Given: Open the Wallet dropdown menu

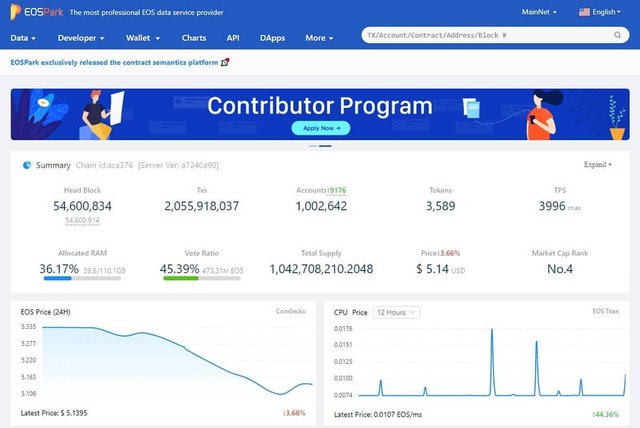Looking at the screenshot, I should point(142,38).
